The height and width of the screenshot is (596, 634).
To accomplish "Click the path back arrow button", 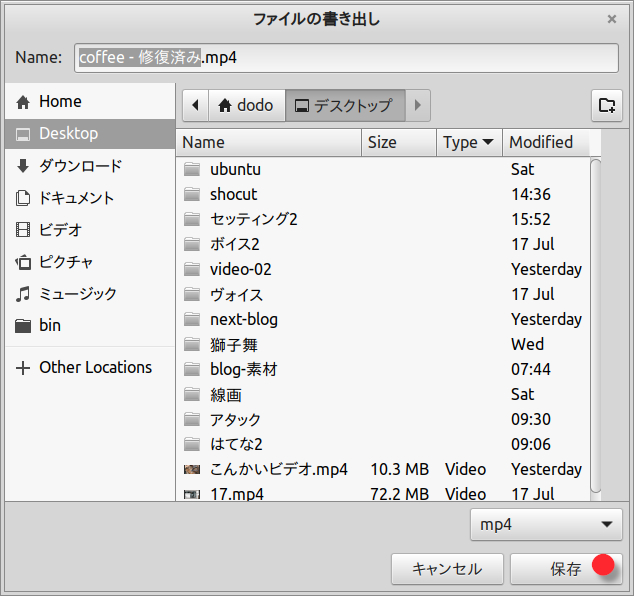I will click(194, 105).
